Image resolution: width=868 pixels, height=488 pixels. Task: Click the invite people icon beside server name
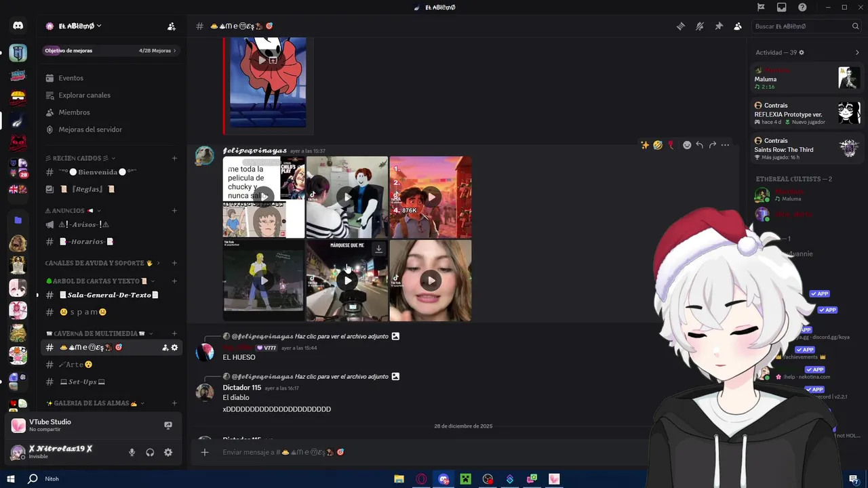point(172,26)
